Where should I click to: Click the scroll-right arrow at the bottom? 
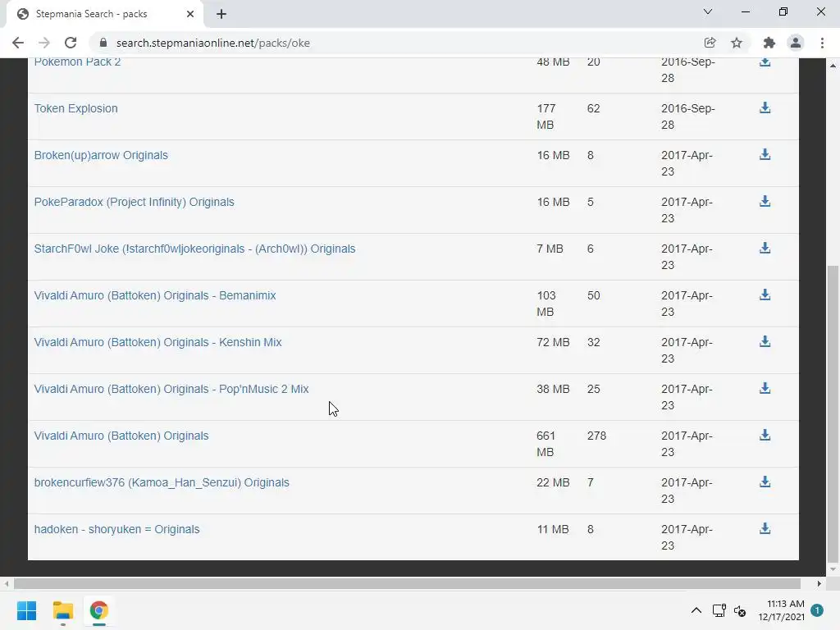[819, 583]
